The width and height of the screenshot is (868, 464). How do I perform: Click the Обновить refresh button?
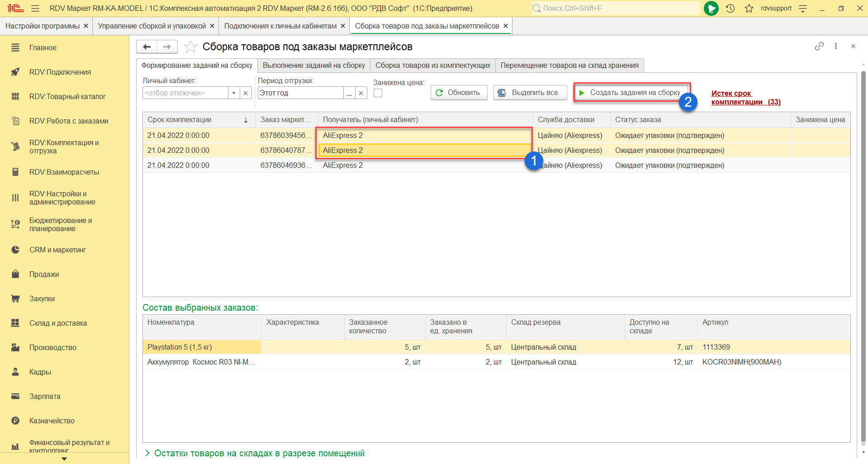pyautogui.click(x=458, y=92)
